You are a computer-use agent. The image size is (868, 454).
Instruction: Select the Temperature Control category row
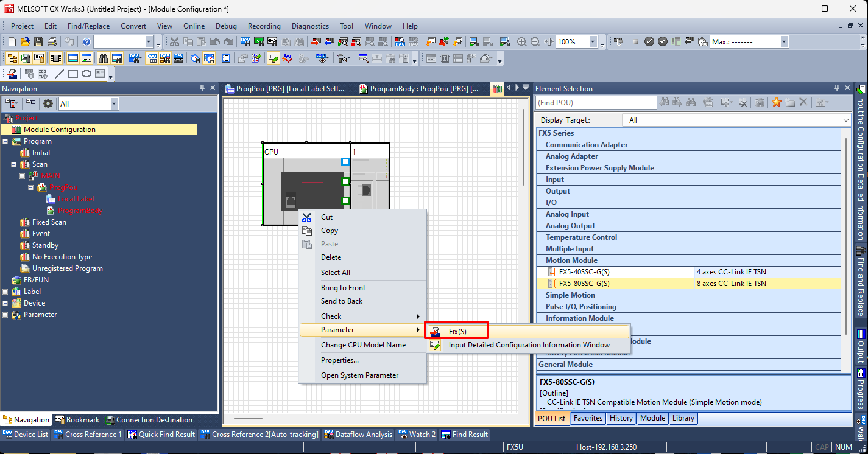(688, 237)
